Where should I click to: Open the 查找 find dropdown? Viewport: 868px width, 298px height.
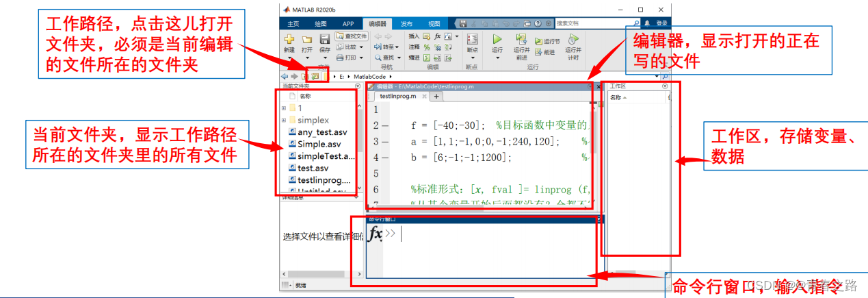[387, 58]
